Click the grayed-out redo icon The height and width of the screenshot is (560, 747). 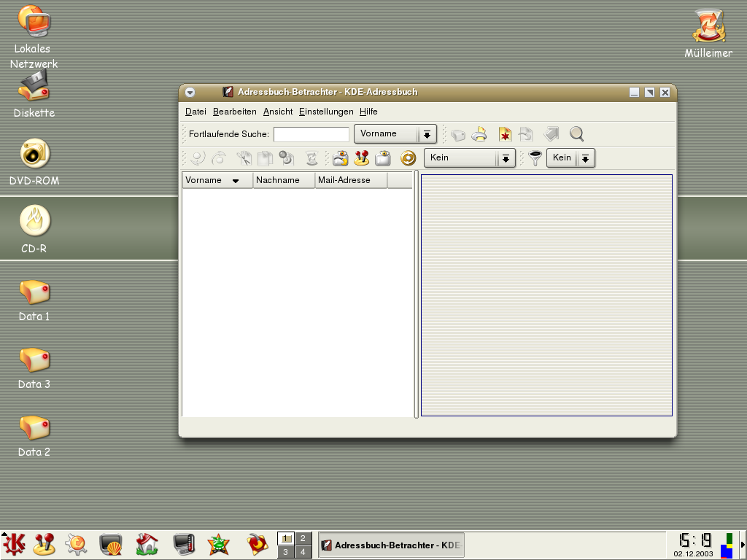(219, 157)
